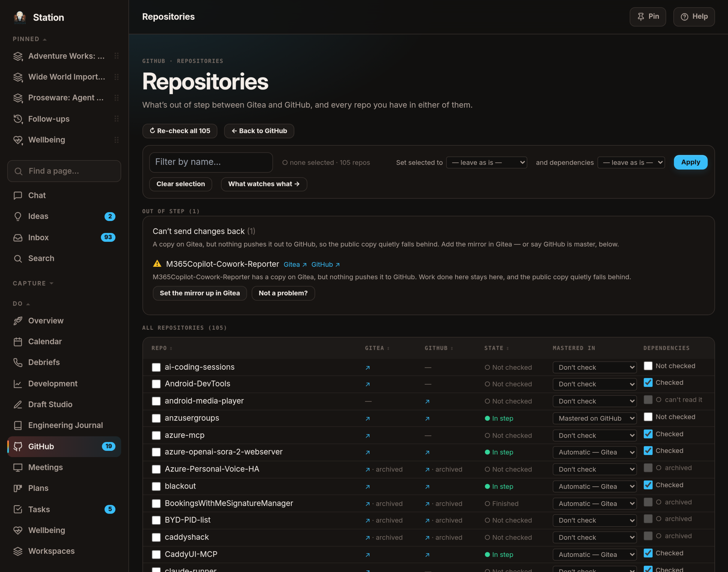Select the blackout row checkbox
728x572 pixels.
pos(156,487)
